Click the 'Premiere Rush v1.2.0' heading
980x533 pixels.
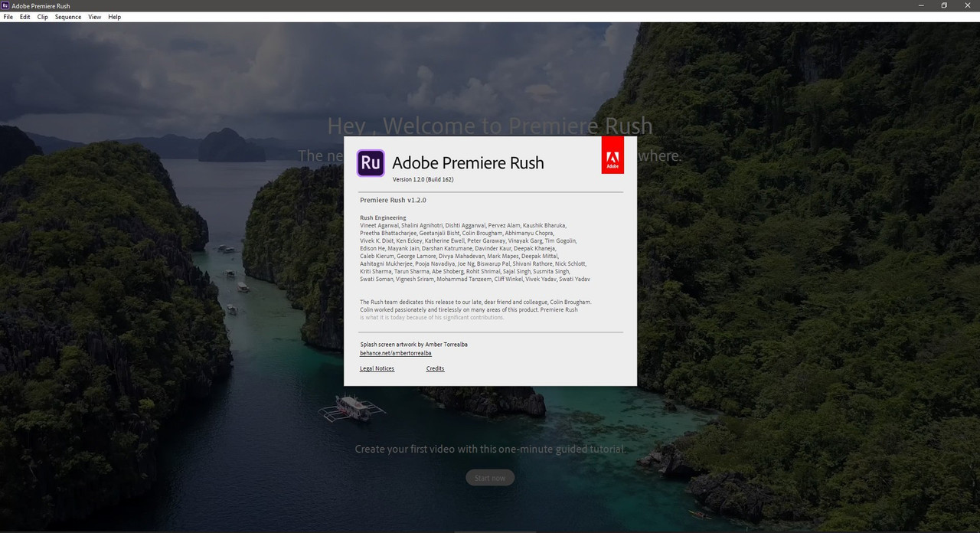pyautogui.click(x=393, y=200)
